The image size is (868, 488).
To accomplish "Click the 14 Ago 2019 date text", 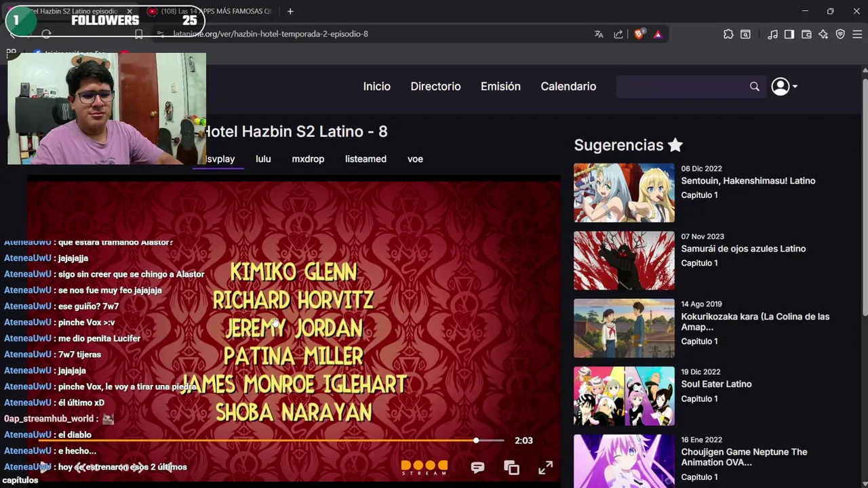I will pos(701,304).
